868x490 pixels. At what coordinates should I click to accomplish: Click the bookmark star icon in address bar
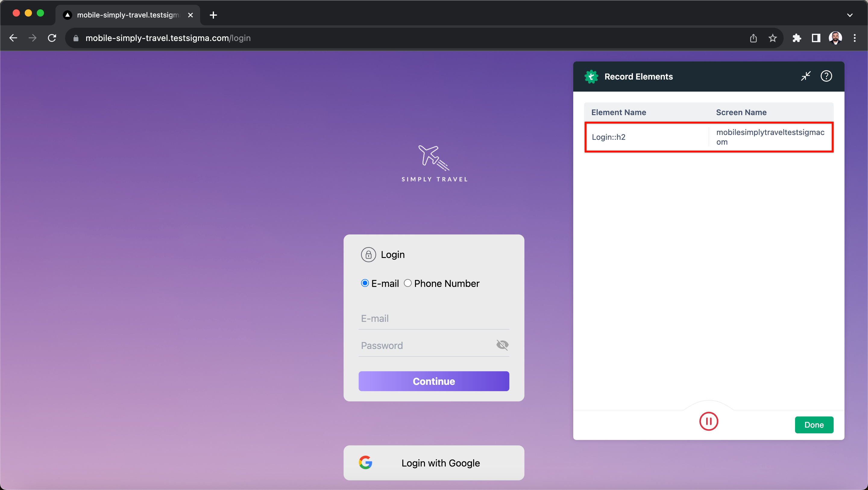(x=774, y=38)
